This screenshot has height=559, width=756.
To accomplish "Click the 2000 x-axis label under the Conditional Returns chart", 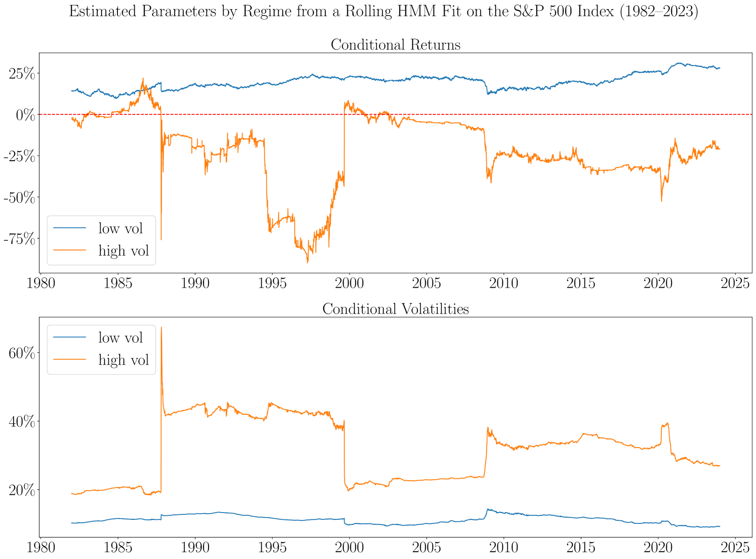I will [349, 283].
